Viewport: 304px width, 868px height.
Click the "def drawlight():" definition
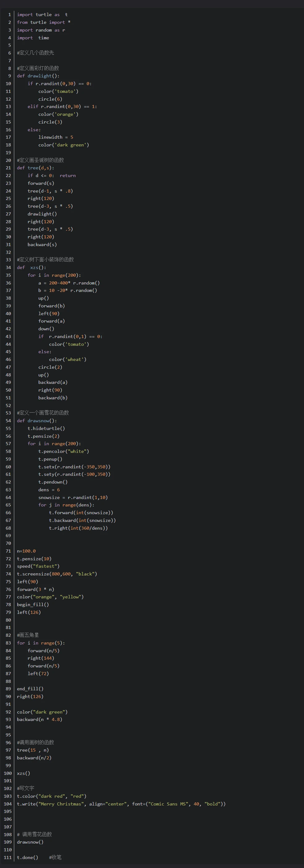point(38,76)
